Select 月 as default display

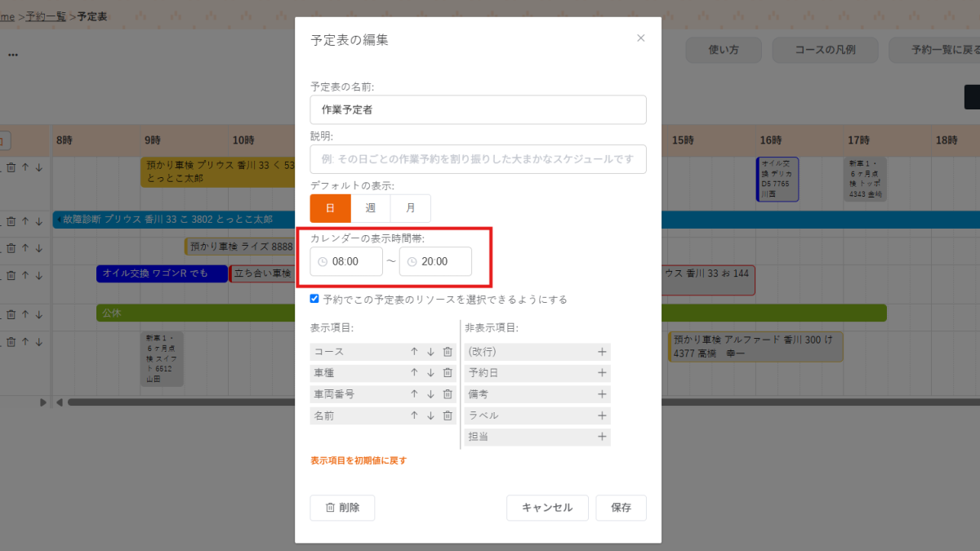411,208
